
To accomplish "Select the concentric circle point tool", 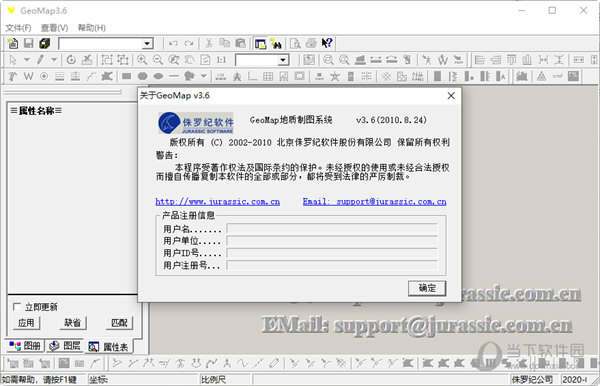I will [44, 77].
